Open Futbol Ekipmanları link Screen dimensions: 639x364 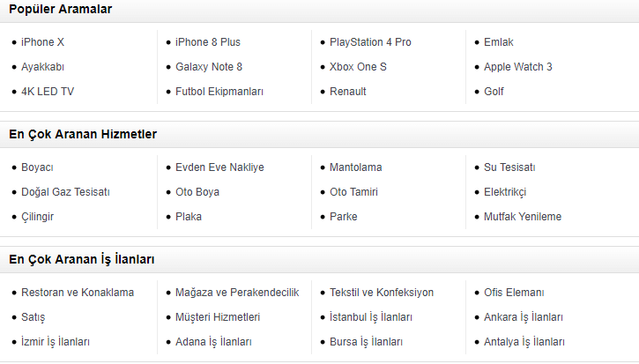(219, 92)
